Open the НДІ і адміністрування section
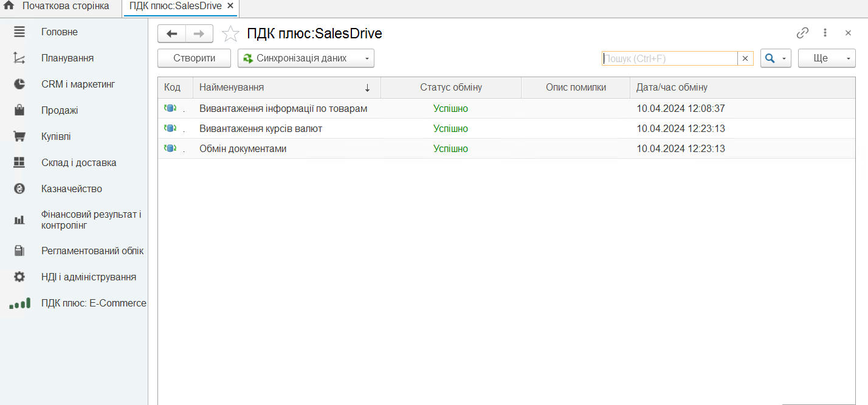This screenshot has width=868, height=405. 89,277
